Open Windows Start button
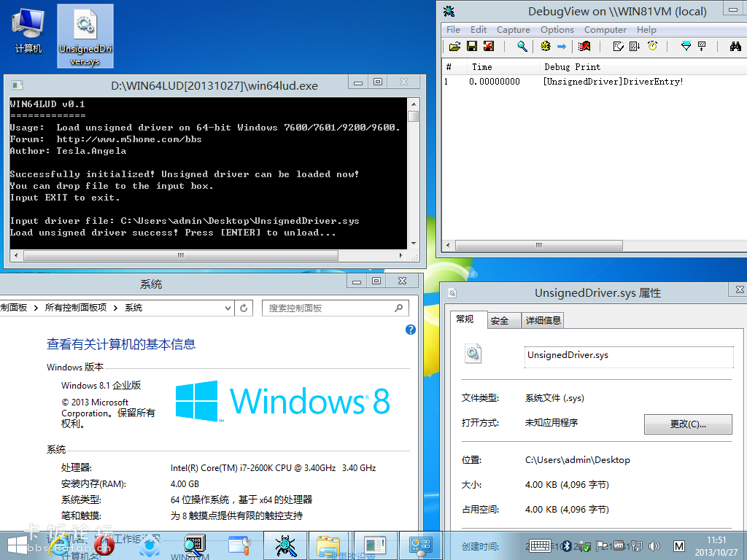 18,545
